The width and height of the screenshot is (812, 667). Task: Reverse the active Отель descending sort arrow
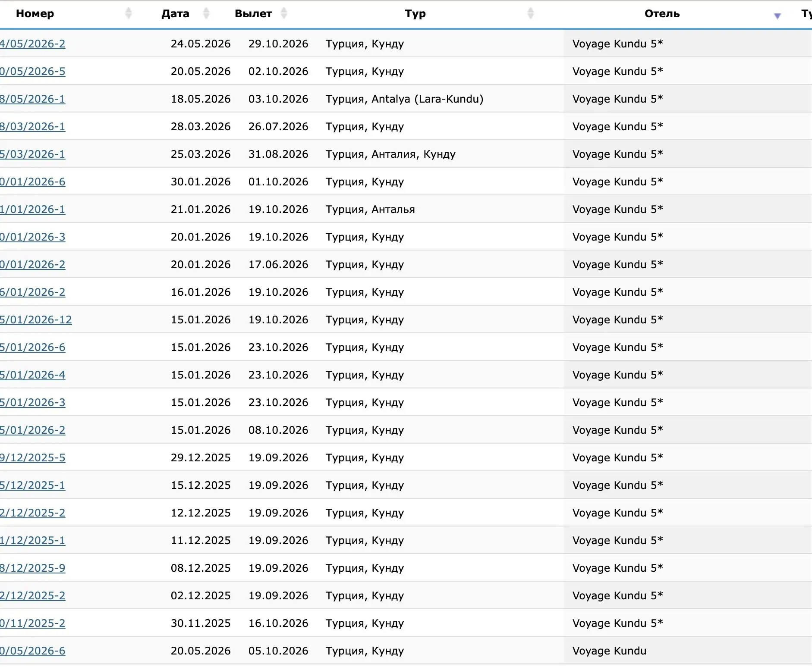(x=777, y=16)
